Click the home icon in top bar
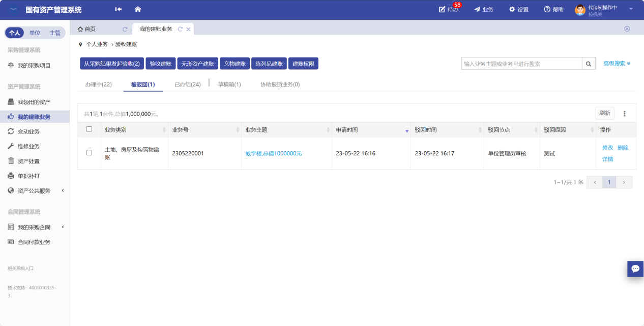Image resolution: width=644 pixels, height=326 pixels. pos(137,10)
